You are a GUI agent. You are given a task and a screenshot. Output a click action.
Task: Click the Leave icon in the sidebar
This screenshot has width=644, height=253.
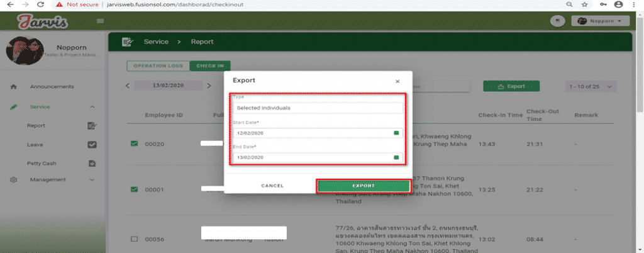[91, 144]
